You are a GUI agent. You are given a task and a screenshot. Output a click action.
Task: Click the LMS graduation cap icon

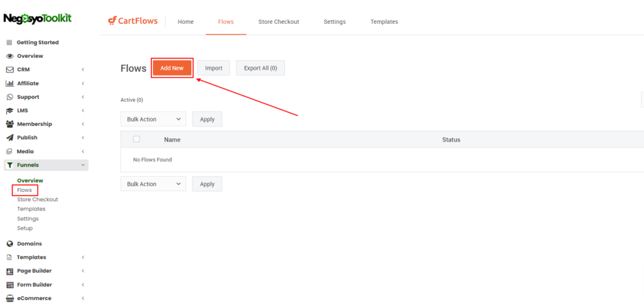pos(10,111)
